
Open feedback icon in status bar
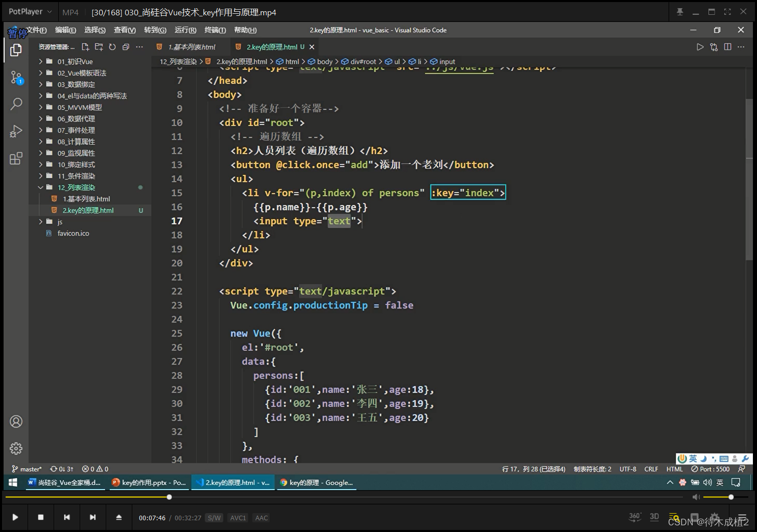742,469
